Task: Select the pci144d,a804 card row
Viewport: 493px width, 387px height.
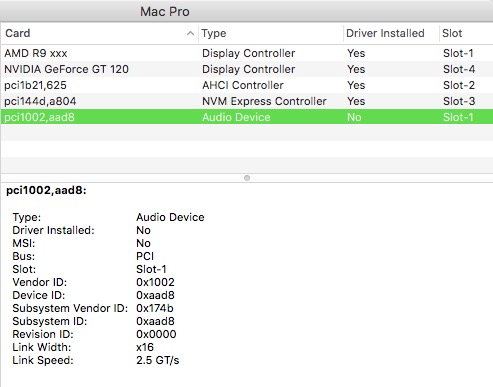Action: tap(247, 101)
